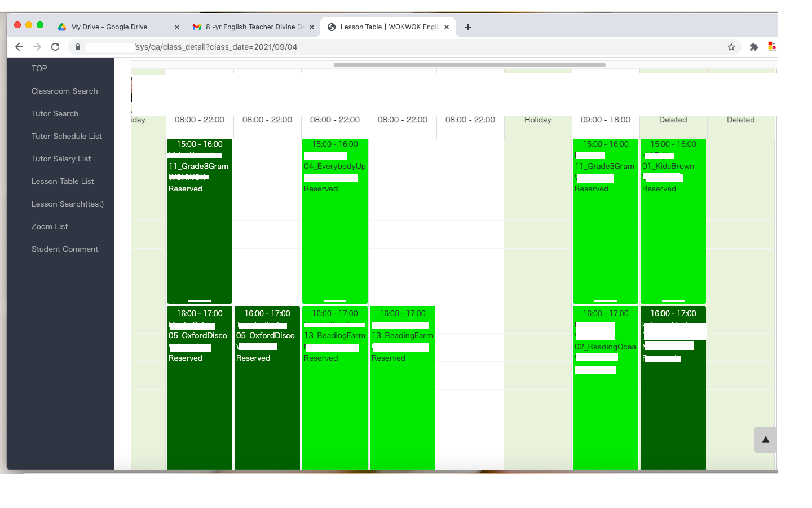Screen dimensions: 812x508
Task: Open the dark green 11_Grade3Gram lesson
Action: (x=200, y=221)
